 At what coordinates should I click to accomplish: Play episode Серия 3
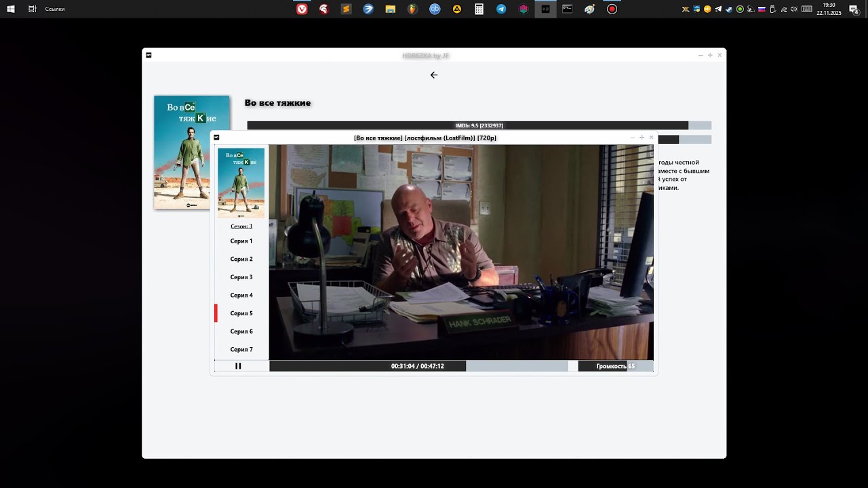point(241,277)
